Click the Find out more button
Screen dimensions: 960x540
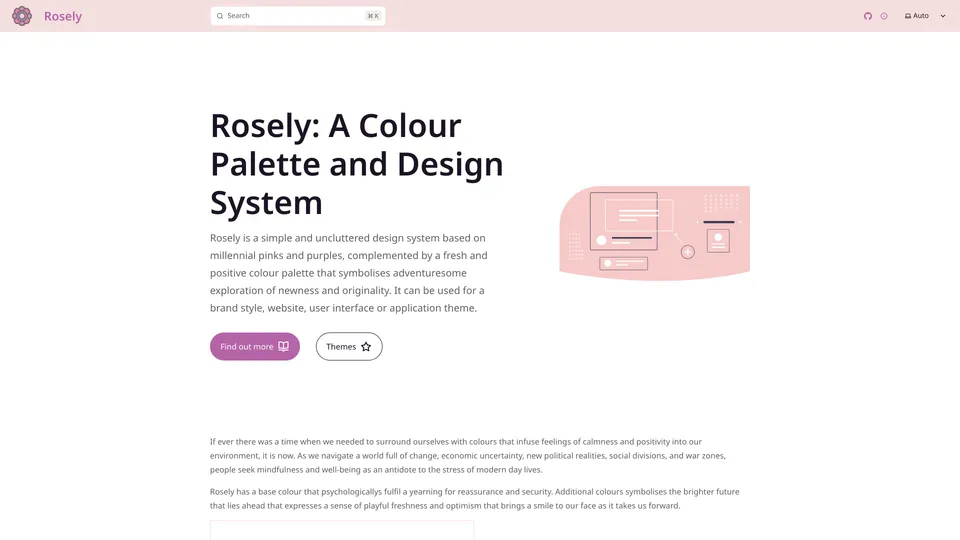pyautogui.click(x=255, y=347)
